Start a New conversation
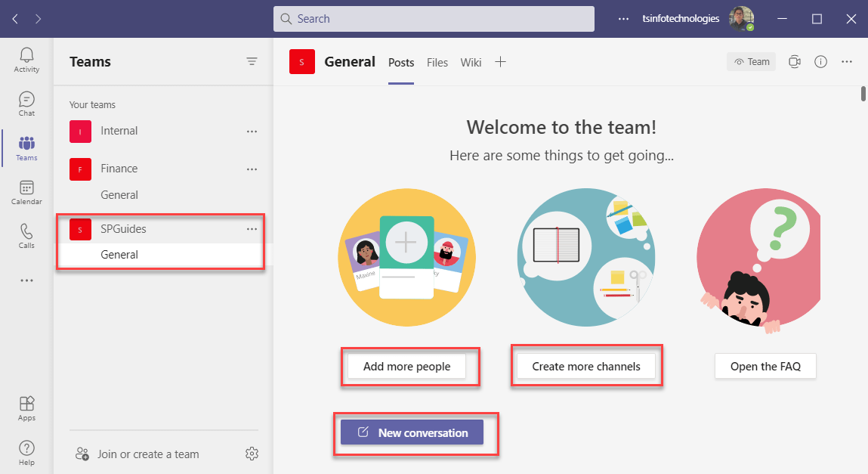 [x=412, y=432]
